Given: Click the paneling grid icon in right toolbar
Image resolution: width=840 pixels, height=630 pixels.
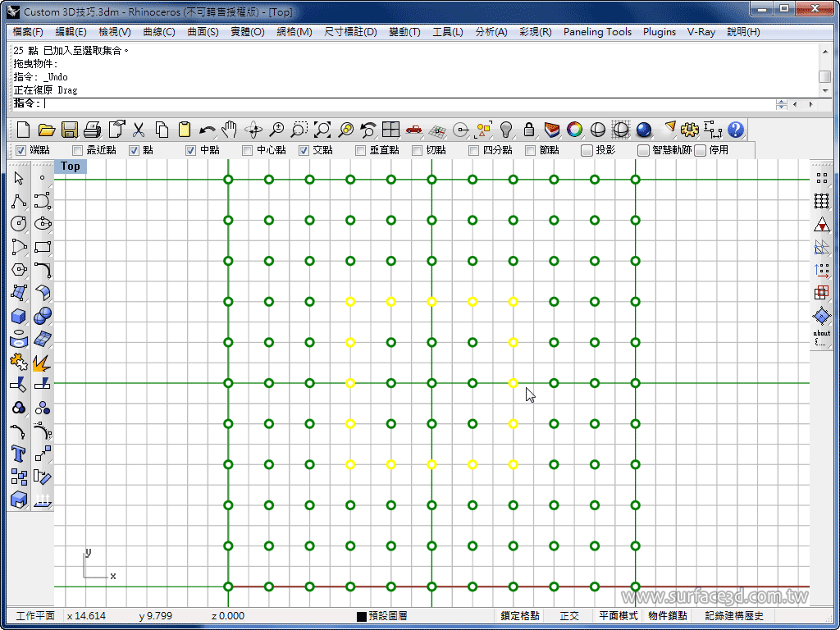Looking at the screenshot, I should click(x=821, y=201).
